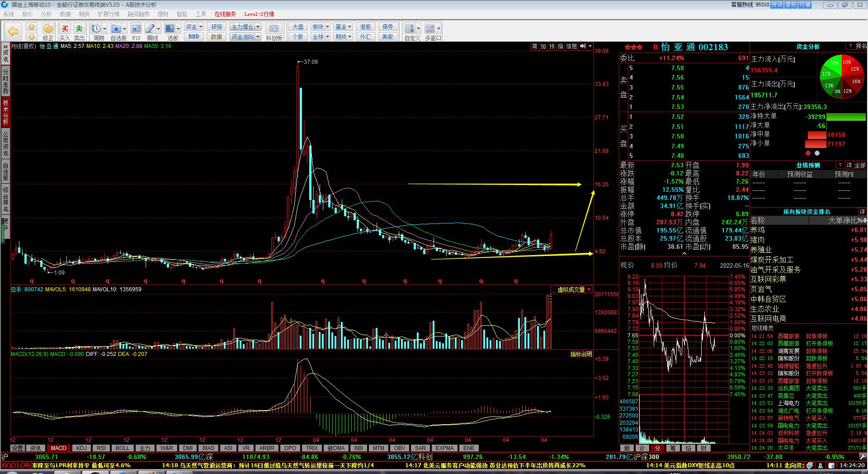868x474 pixels.
Task: Expand the 选股 dropdown arrow
Action: click(178, 28)
